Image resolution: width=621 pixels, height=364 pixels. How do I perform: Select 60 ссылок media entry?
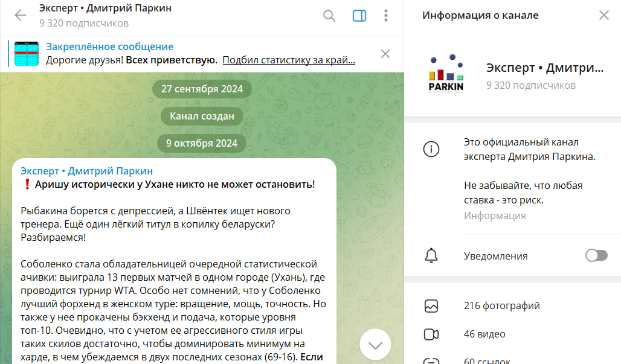click(487, 360)
